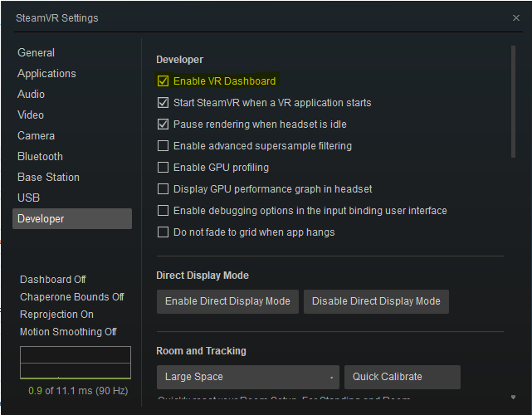Switch to the Audio settings section

point(72,94)
